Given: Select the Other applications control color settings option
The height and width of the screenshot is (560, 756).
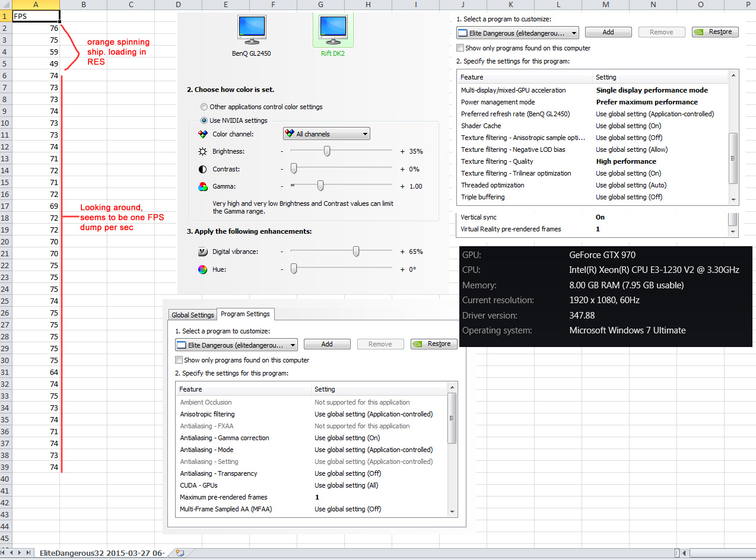Looking at the screenshot, I should [x=205, y=107].
